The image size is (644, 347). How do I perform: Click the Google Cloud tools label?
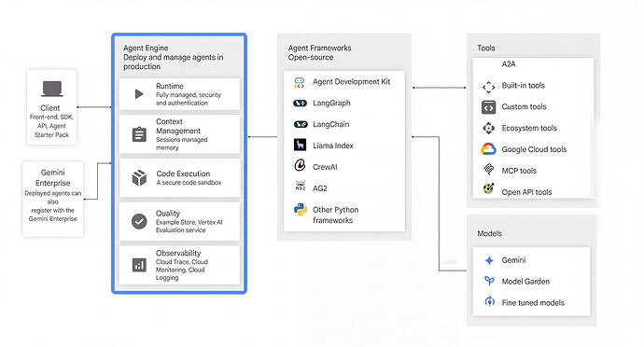[534, 149]
